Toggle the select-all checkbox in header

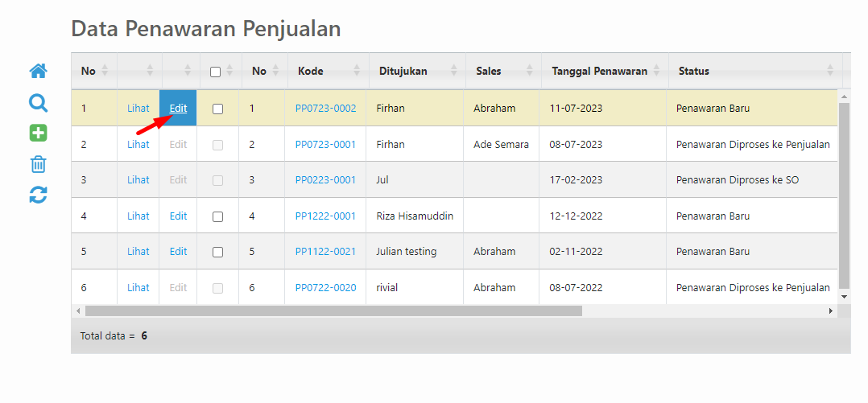point(216,72)
